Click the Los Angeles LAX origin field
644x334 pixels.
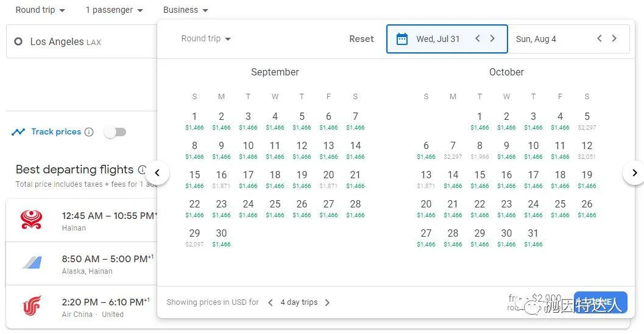point(79,41)
